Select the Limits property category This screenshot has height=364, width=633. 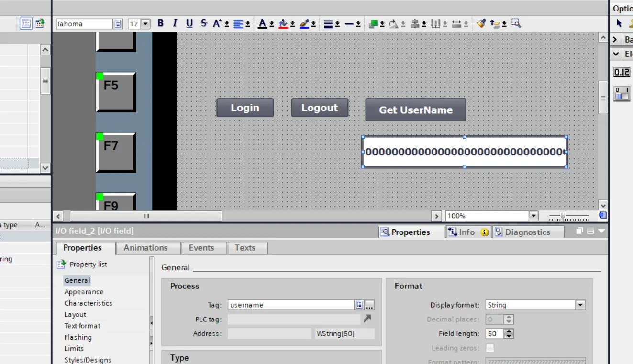[74, 349]
